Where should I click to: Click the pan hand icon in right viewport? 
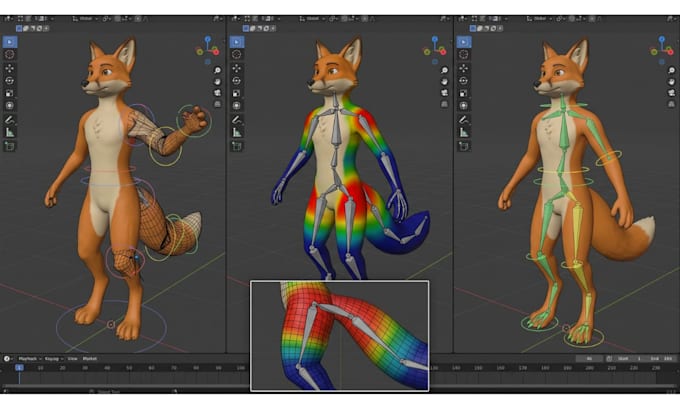tap(671, 82)
